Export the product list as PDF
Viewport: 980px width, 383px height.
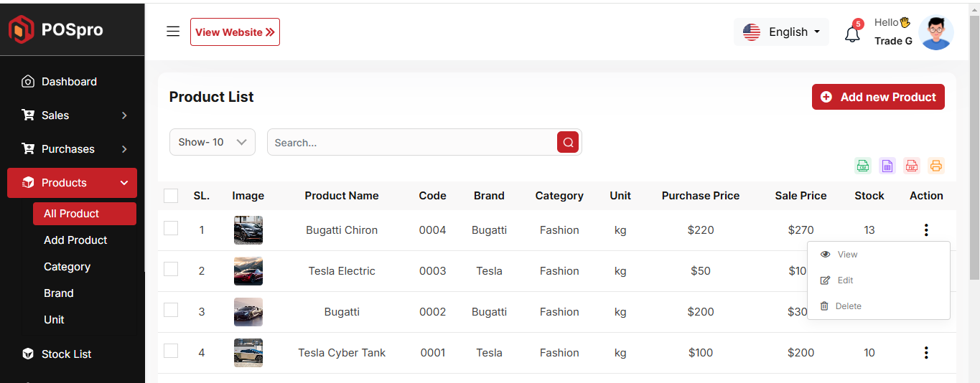pyautogui.click(x=912, y=166)
